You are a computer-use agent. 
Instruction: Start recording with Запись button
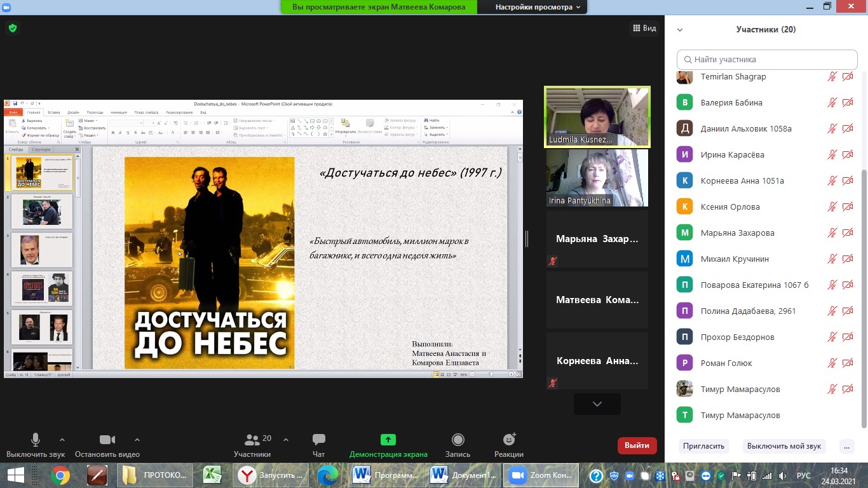tap(458, 446)
